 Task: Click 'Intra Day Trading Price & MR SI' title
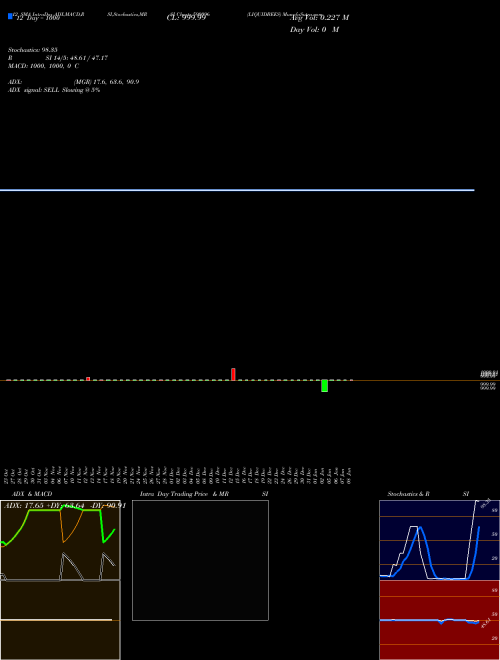[x=204, y=494]
